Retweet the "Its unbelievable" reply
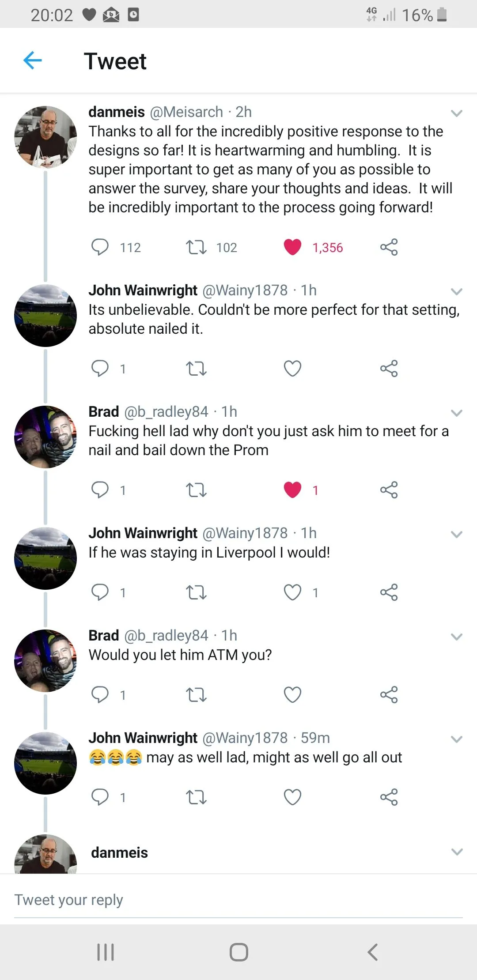Screen dimensions: 477x980 196,369
